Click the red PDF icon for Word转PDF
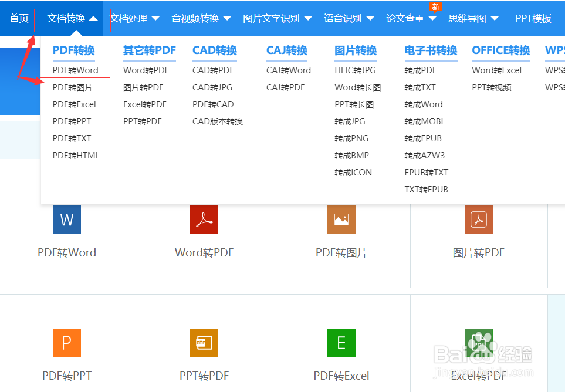Viewport: 565px width, 392px height. coord(204,219)
